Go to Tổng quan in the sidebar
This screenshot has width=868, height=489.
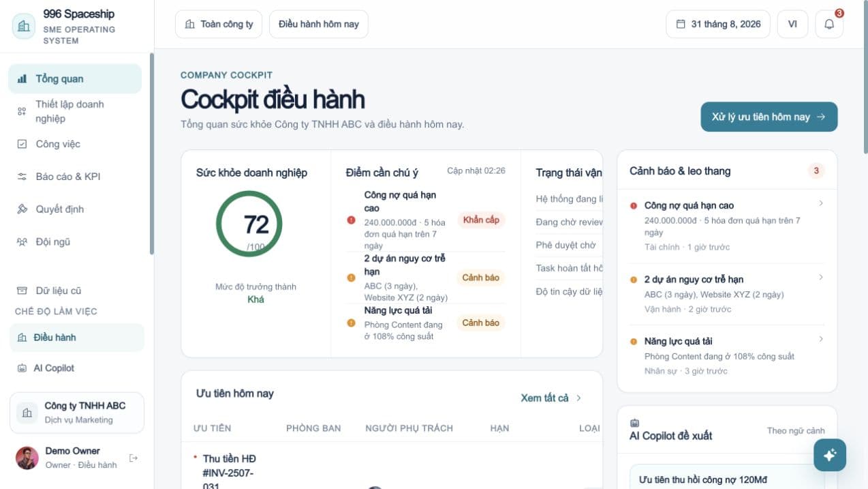click(75, 78)
